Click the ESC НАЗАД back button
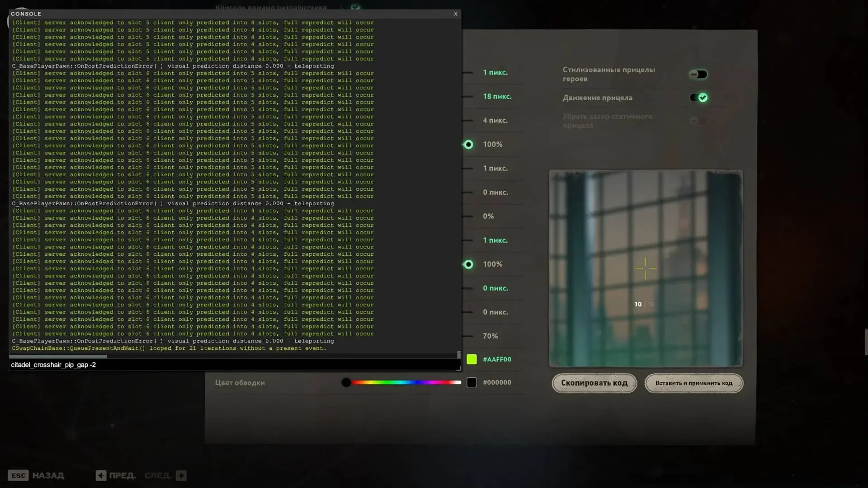868x488 pixels. tap(36, 475)
